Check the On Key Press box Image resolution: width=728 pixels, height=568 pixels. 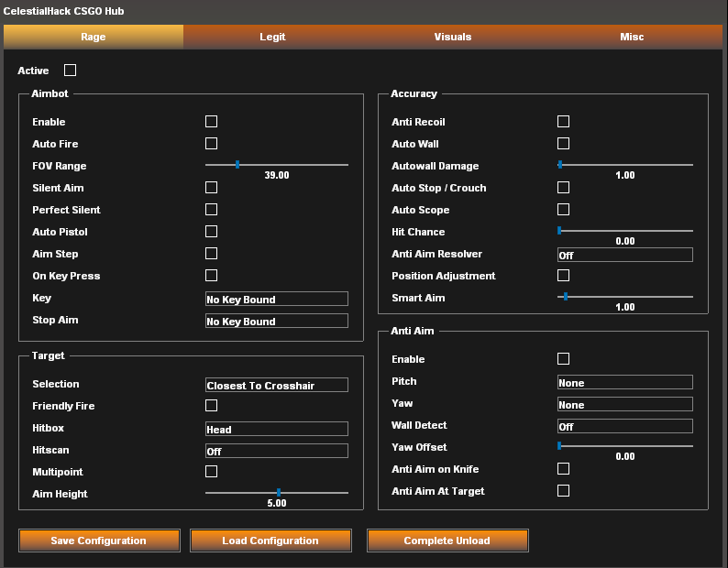pyautogui.click(x=211, y=276)
